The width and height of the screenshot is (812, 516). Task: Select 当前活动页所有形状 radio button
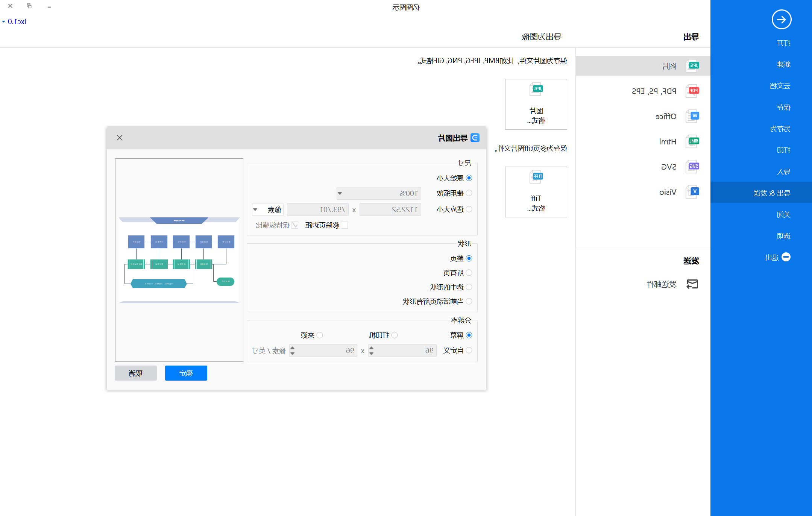469,301
